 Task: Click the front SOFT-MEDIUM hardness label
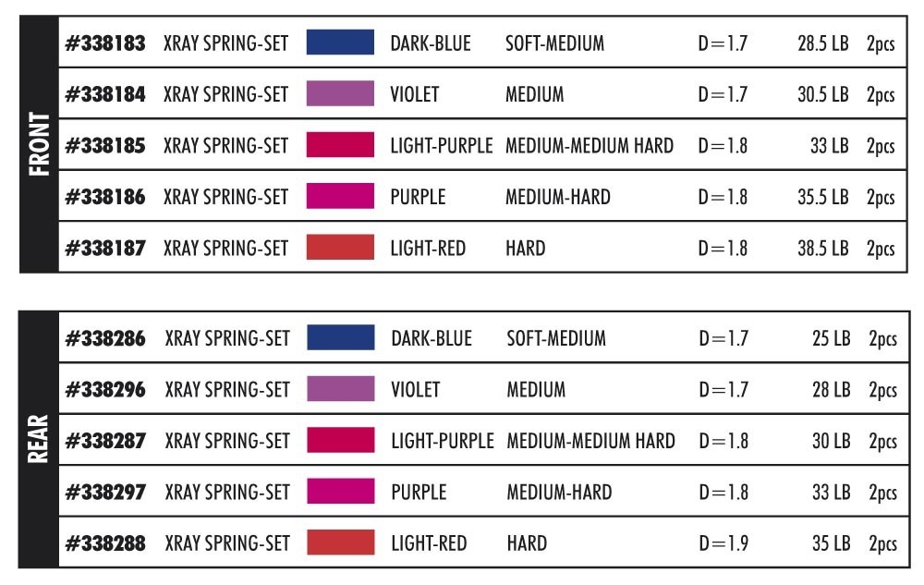554,43
